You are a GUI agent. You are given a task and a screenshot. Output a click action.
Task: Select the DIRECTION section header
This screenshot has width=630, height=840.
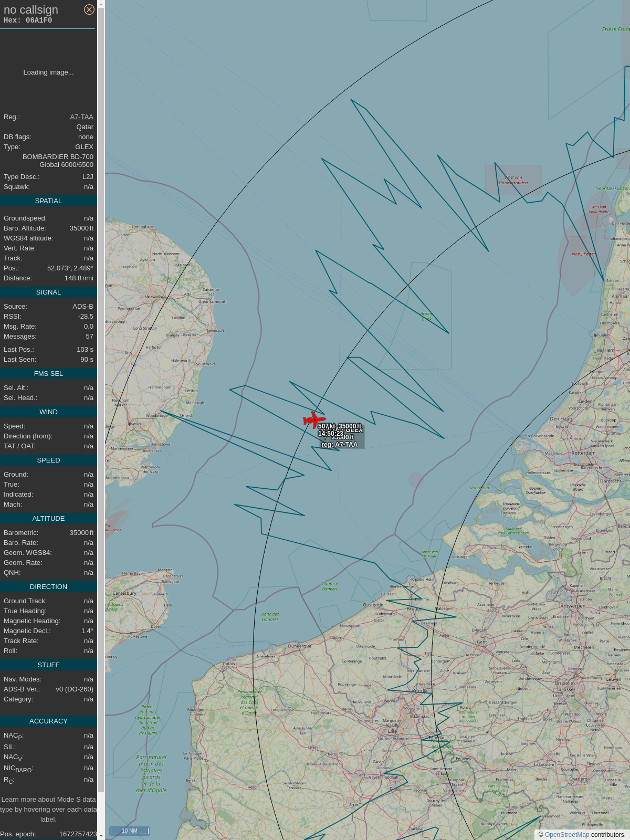tap(48, 587)
